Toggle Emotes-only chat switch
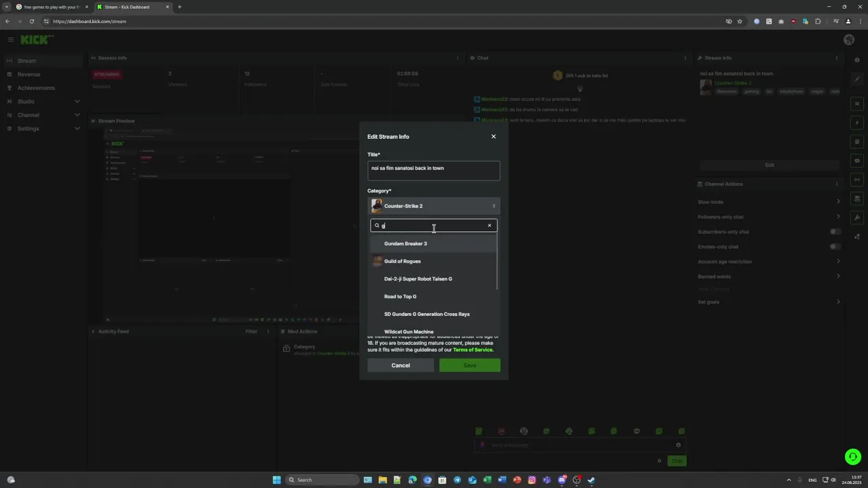This screenshot has height=488, width=868. tap(835, 247)
